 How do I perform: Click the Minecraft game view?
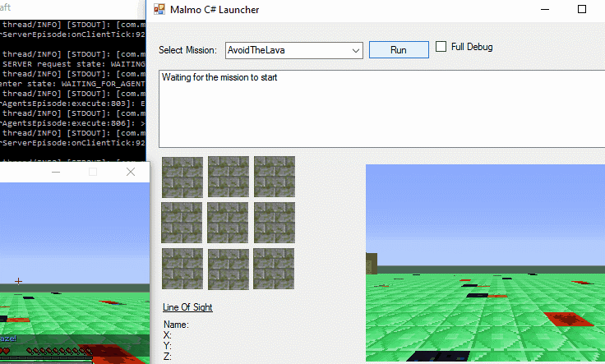(75, 273)
